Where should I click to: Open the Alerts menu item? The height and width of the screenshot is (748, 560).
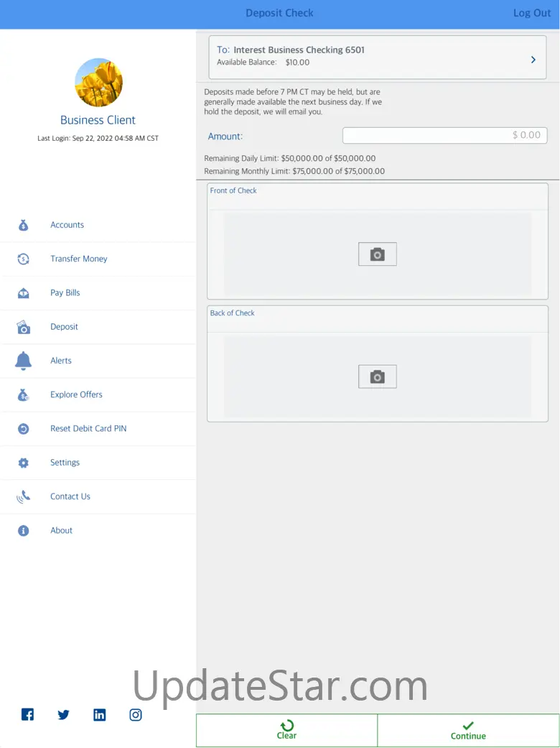click(x=98, y=361)
